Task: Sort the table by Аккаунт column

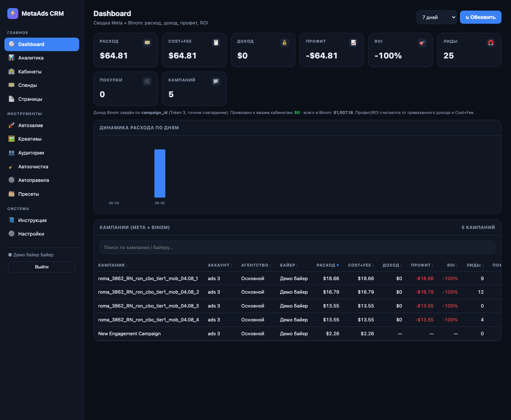Action: coord(220,265)
